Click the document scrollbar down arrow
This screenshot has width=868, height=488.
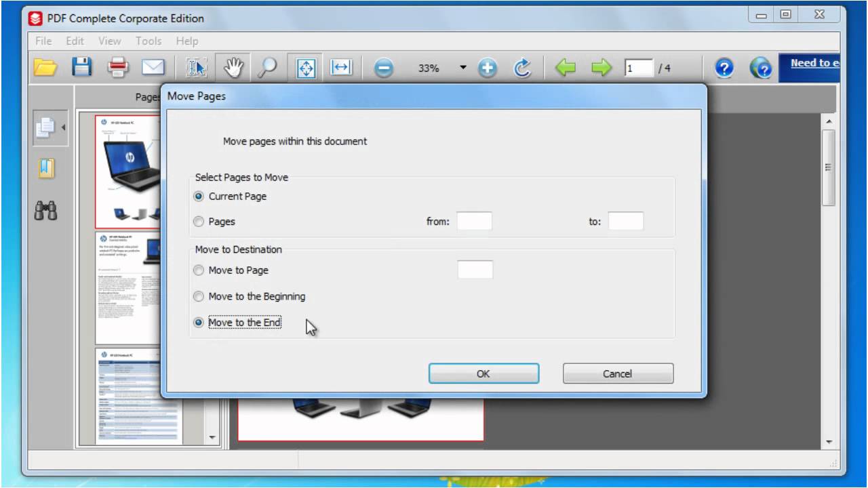pos(829,442)
